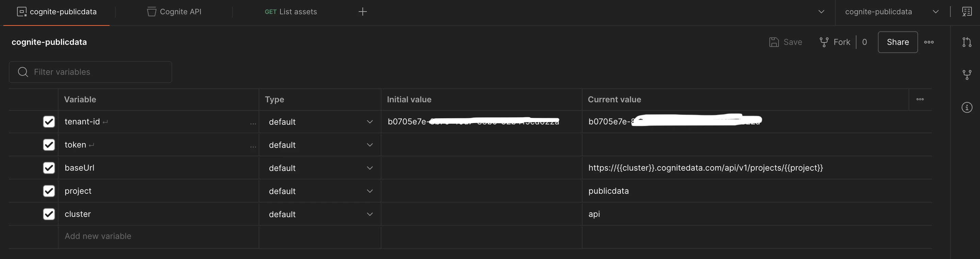Disable the baseUrl variable checkbox
This screenshot has height=259, width=980.
[49, 168]
